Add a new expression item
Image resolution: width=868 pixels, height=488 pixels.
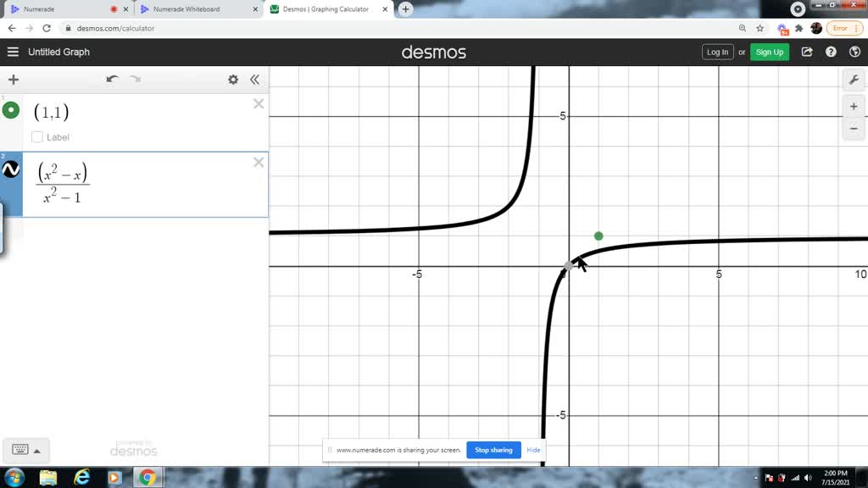click(14, 80)
